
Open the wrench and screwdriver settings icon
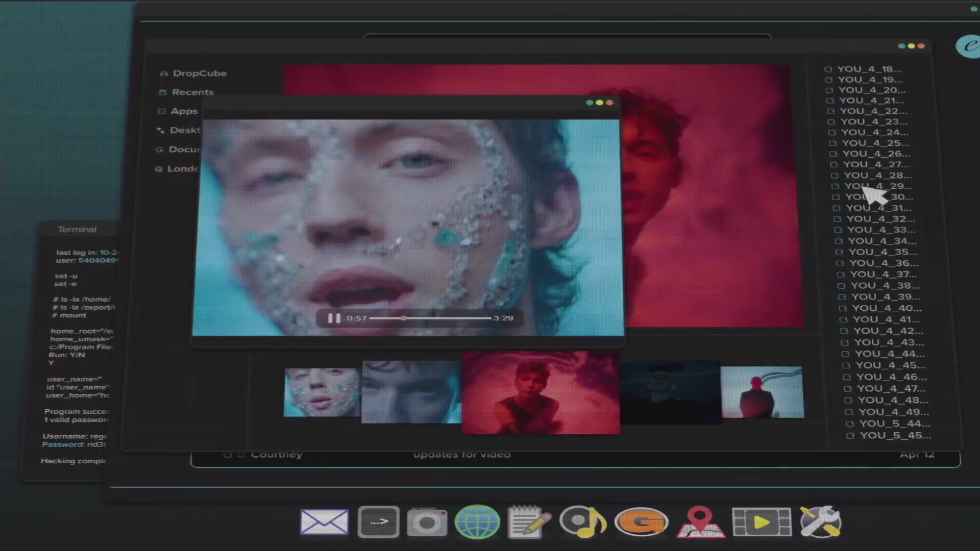pyautogui.click(x=820, y=522)
